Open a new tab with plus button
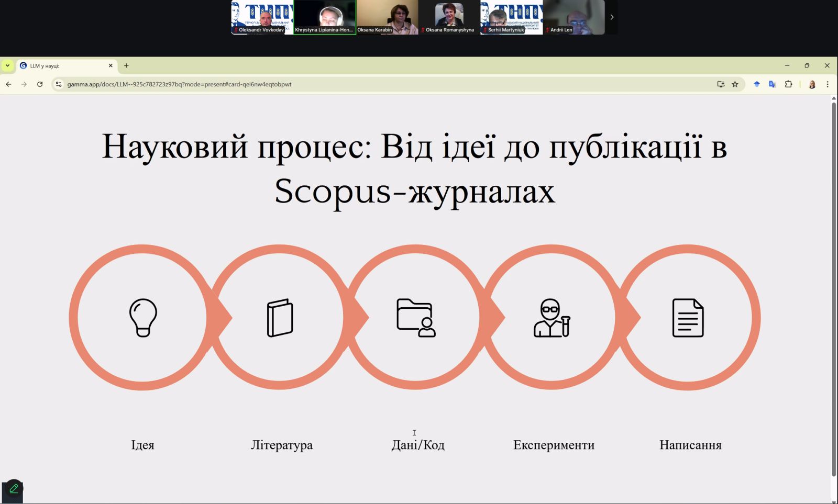 [x=126, y=65]
